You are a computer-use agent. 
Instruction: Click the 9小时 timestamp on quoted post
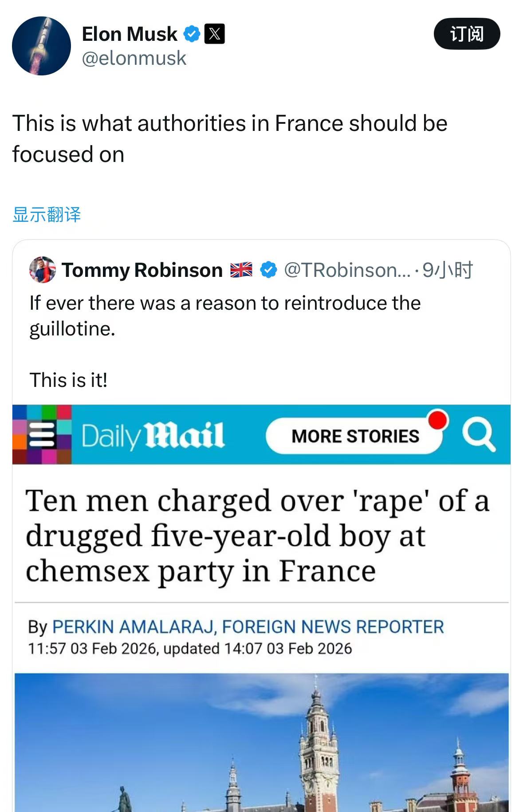(448, 270)
